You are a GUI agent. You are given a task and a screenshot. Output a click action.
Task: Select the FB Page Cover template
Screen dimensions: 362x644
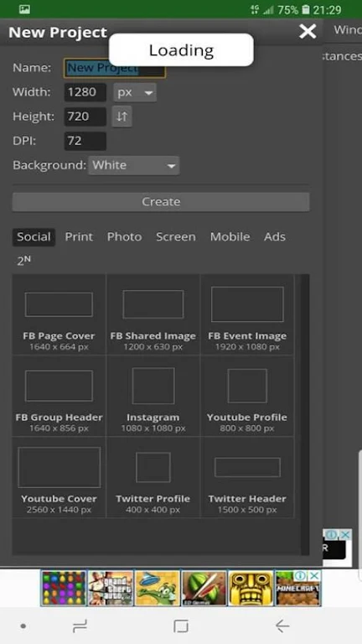59,314
